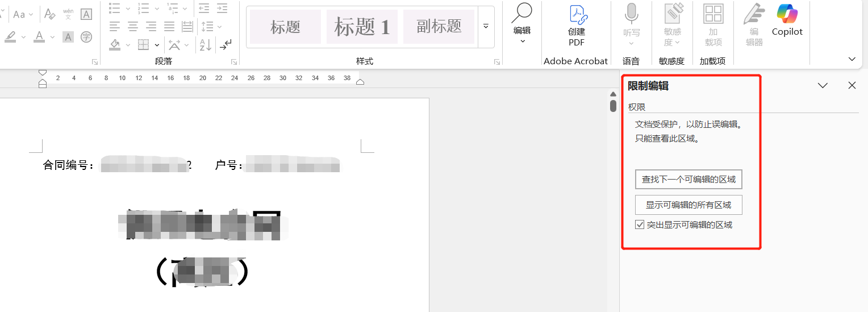868x312 pixels.
Task: Click the A-Z sort icon
Action: pos(206,44)
